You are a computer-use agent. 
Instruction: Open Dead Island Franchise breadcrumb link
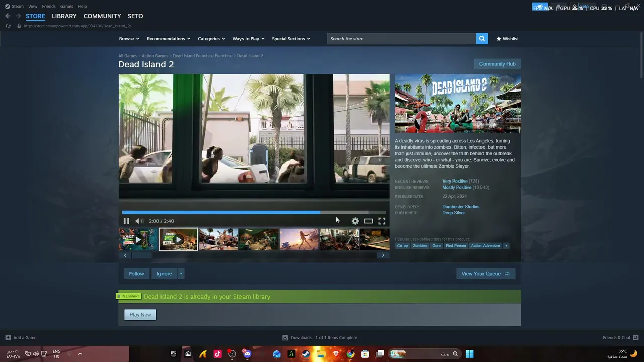tap(203, 56)
